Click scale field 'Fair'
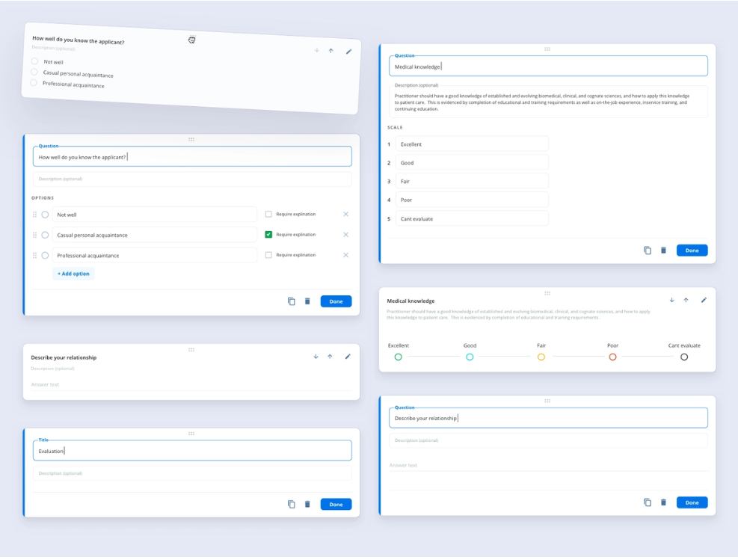Image resolution: width=738 pixels, height=560 pixels. 472,181
